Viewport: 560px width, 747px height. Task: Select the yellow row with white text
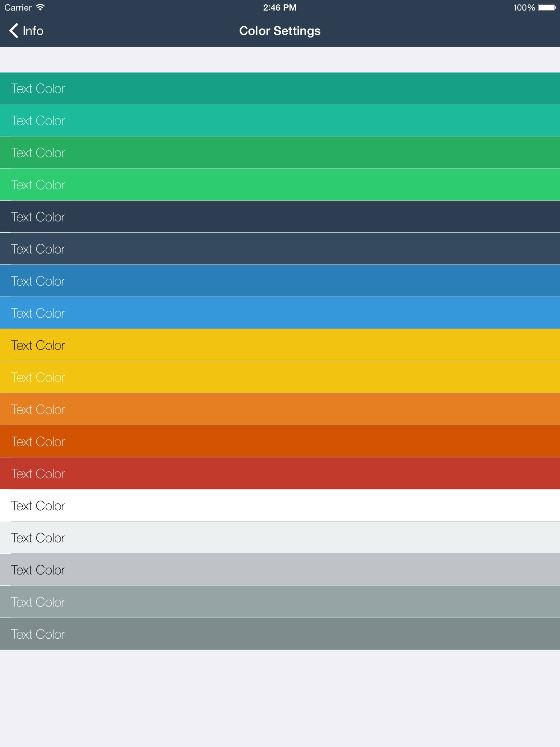coord(280,377)
